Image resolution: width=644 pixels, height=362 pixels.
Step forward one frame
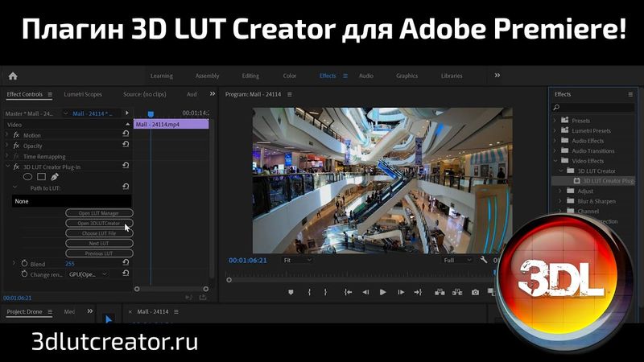pos(401,292)
